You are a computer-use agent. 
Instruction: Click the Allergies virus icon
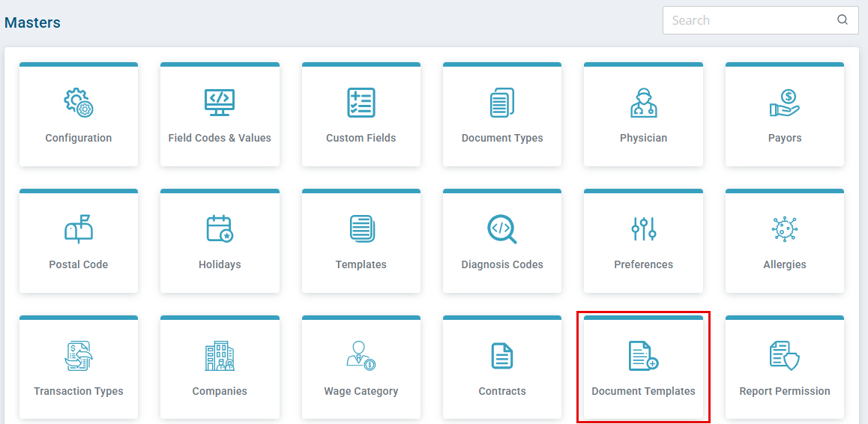[x=784, y=229]
